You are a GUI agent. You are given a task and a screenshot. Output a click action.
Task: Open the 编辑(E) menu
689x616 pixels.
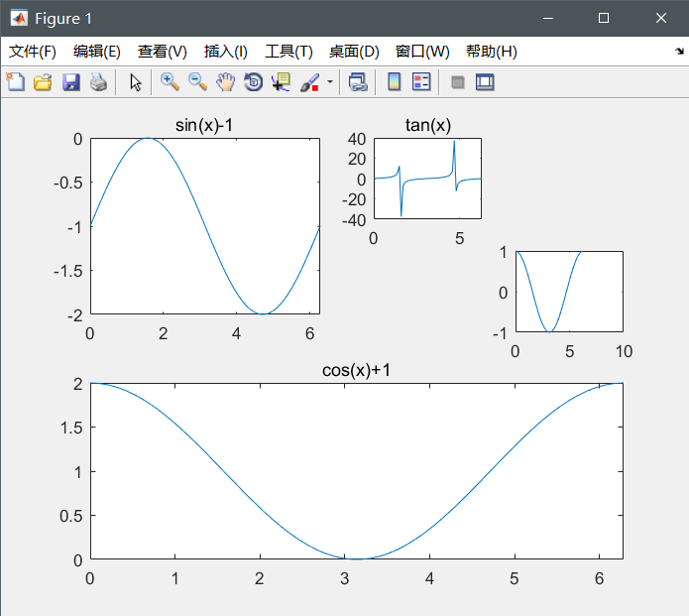[x=97, y=52]
